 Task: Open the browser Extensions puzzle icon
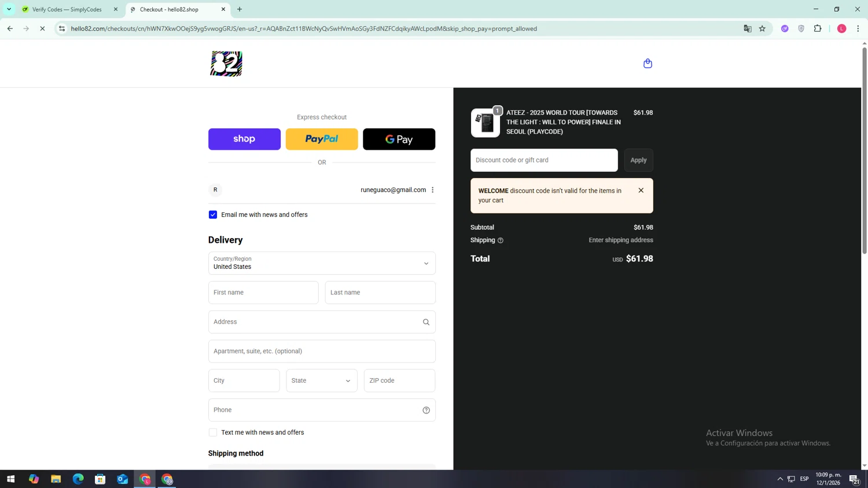(818, 28)
